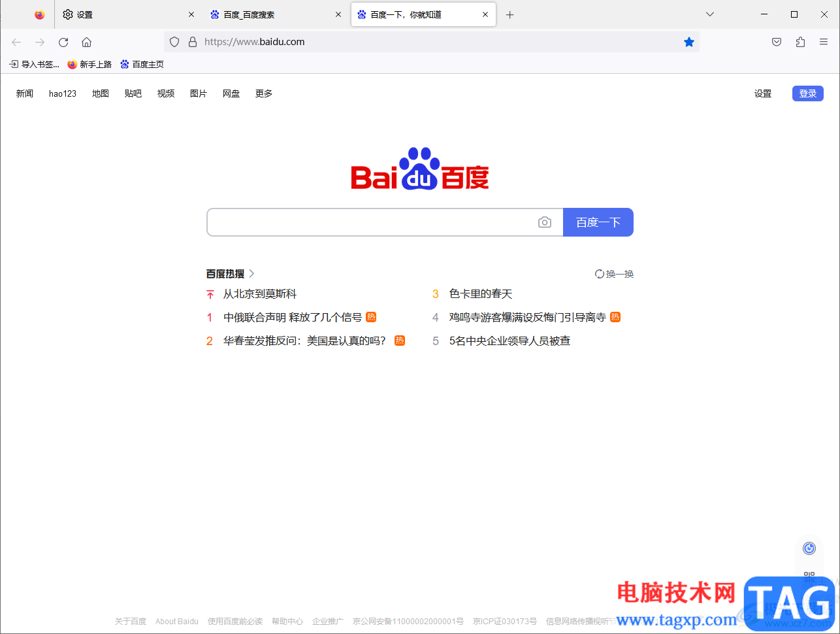Open footer link 帮助中心
Image resolution: width=840 pixels, height=634 pixels.
[x=287, y=622]
